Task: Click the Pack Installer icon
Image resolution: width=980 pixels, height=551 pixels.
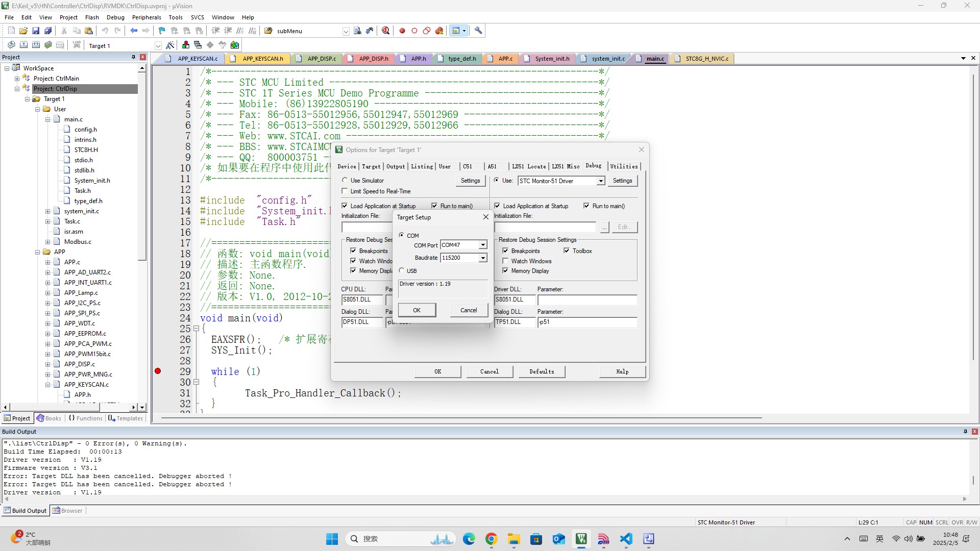Action: point(235,45)
